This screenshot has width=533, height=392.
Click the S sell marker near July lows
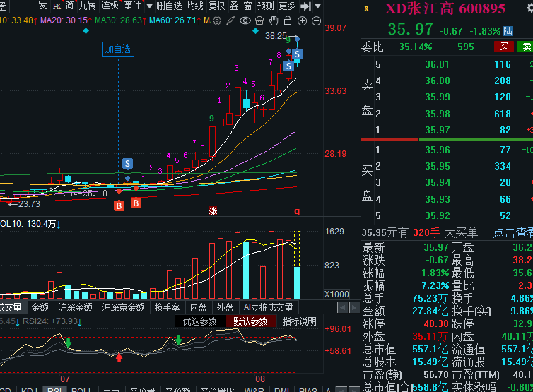point(127,164)
